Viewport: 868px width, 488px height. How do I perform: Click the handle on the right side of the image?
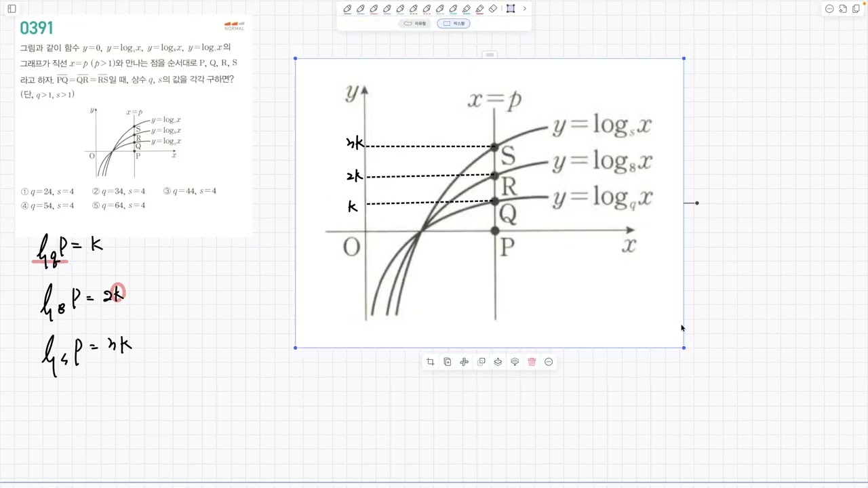pyautogui.click(x=697, y=203)
